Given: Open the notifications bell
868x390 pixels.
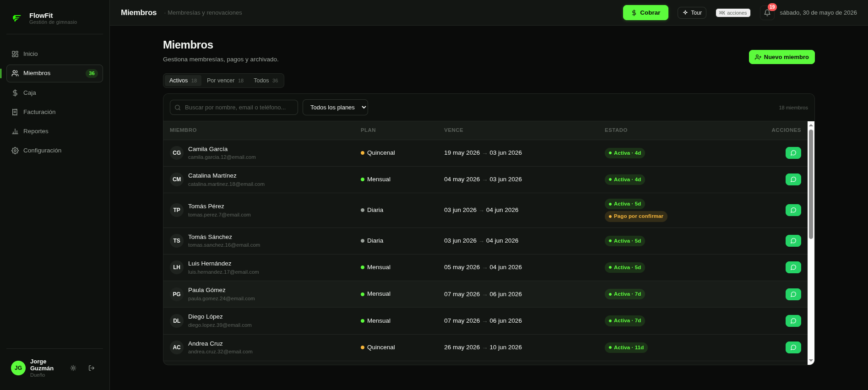Looking at the screenshot, I should [x=767, y=13].
